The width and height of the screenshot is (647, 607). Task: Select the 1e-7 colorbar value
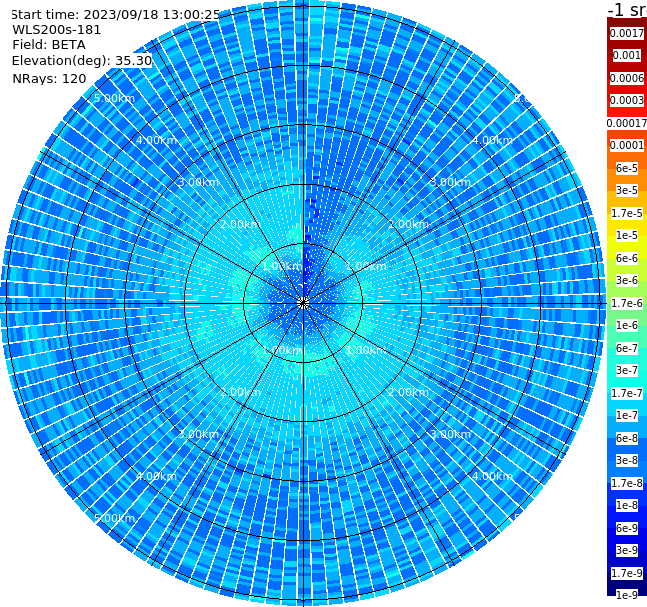(627, 415)
